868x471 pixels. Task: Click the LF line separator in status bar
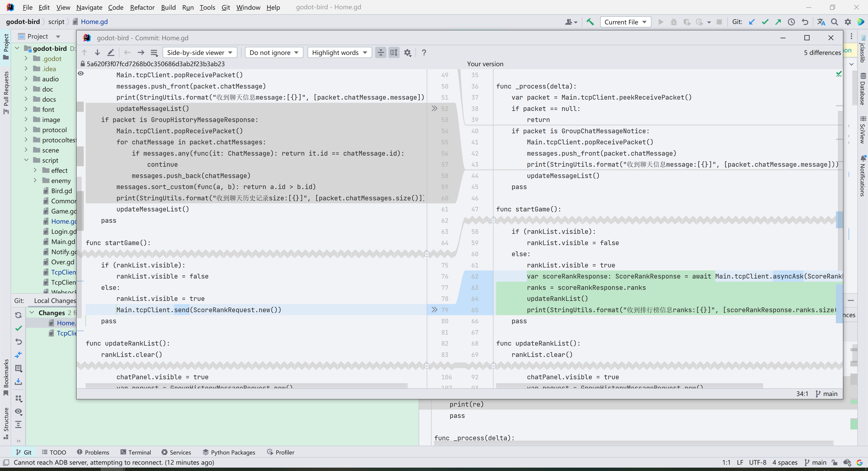click(740, 462)
